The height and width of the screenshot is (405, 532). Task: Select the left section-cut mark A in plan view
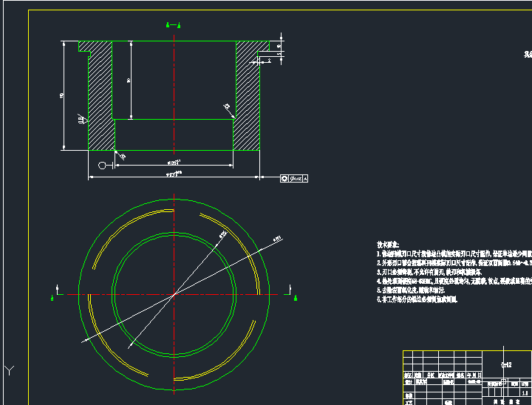[x=52, y=298]
